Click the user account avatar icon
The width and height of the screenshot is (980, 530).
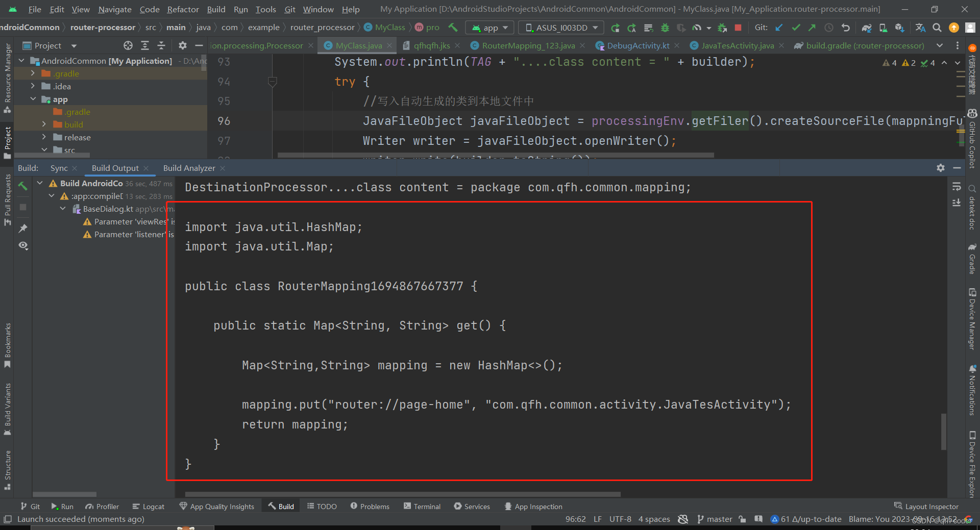coord(970,28)
